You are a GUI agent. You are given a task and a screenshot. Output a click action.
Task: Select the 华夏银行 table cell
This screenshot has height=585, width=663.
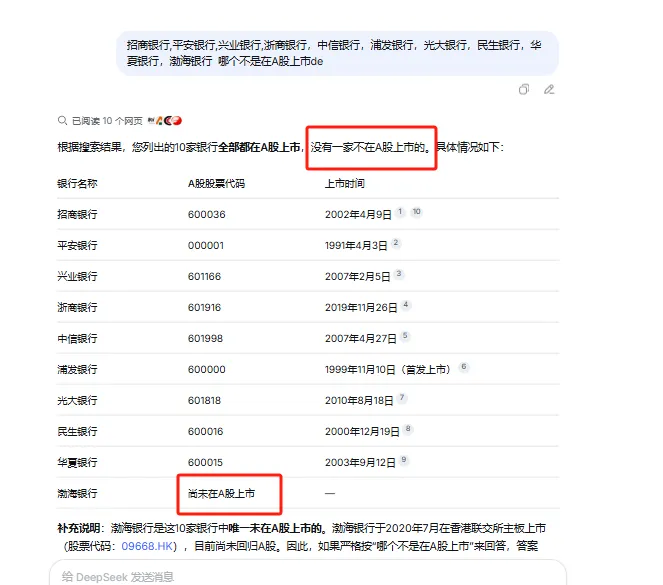pyautogui.click(x=77, y=462)
